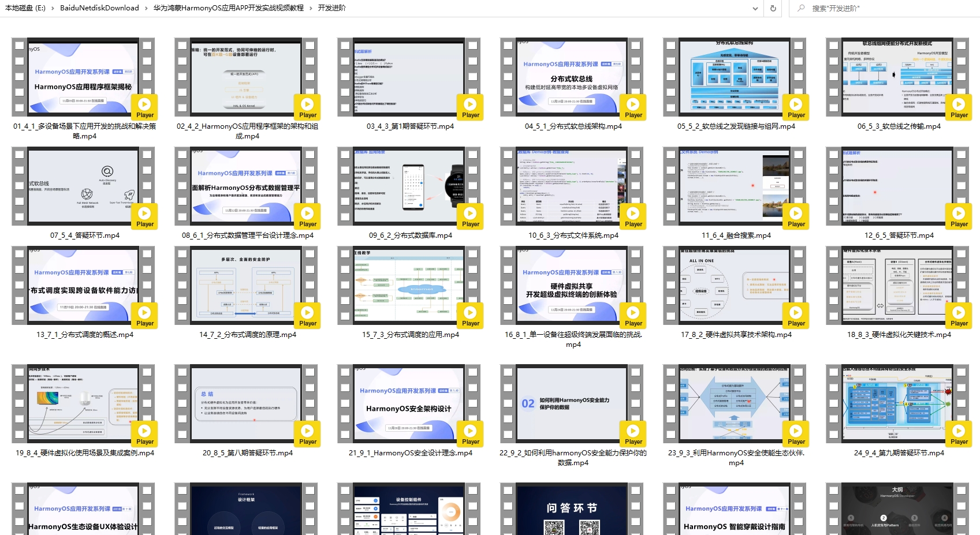The width and height of the screenshot is (980, 535).
Task: Select the 04_5_1_分布式软总线架构.mp4 thumbnail
Action: point(572,78)
